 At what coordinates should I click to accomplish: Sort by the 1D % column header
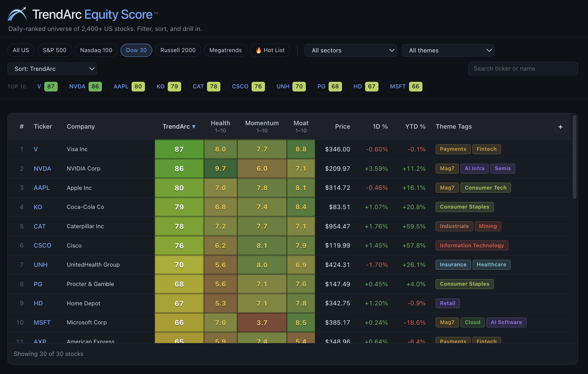[380, 126]
